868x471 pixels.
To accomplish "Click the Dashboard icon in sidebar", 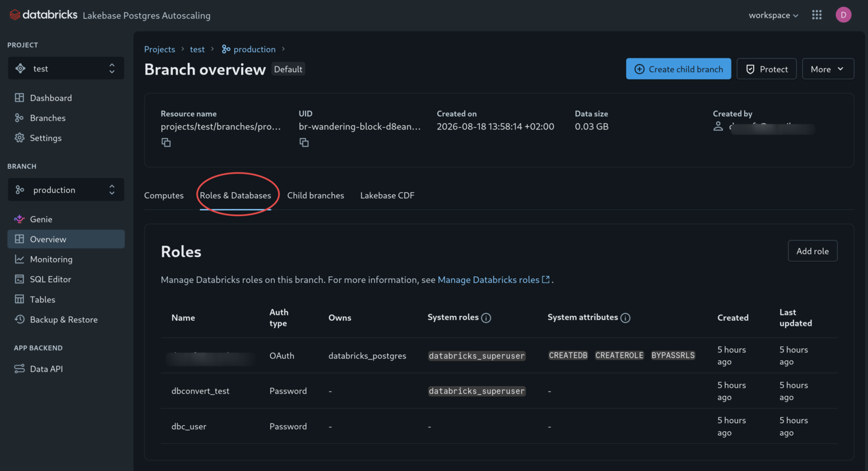I will coord(19,98).
